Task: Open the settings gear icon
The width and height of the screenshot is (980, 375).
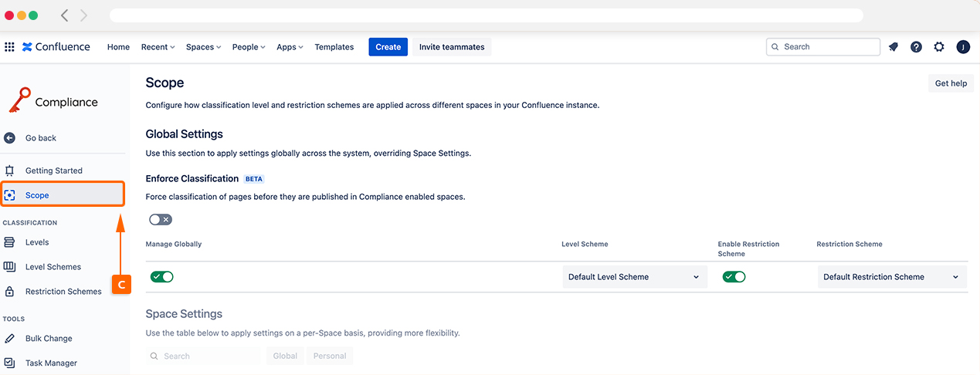Action: pyautogui.click(x=939, y=47)
